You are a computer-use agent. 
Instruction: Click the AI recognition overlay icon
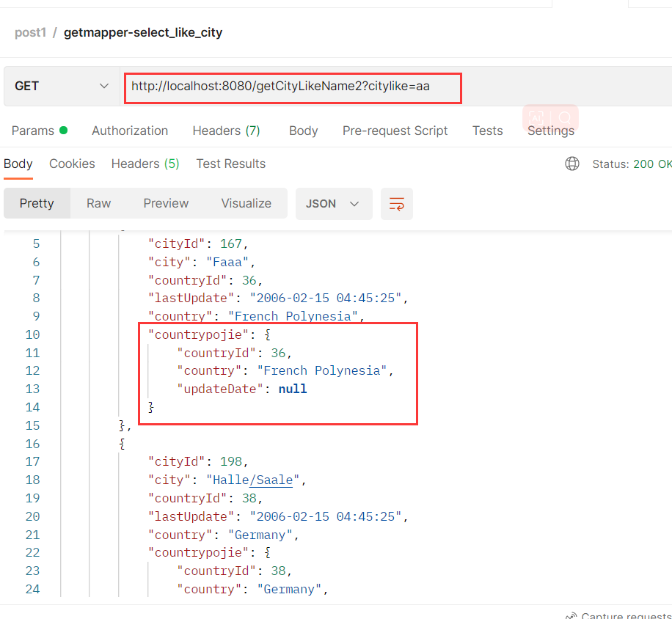pos(536,117)
